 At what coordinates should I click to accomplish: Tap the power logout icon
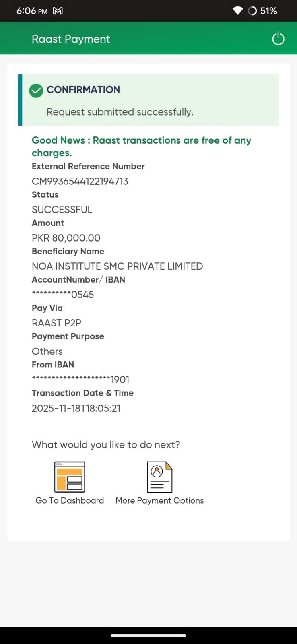(278, 39)
